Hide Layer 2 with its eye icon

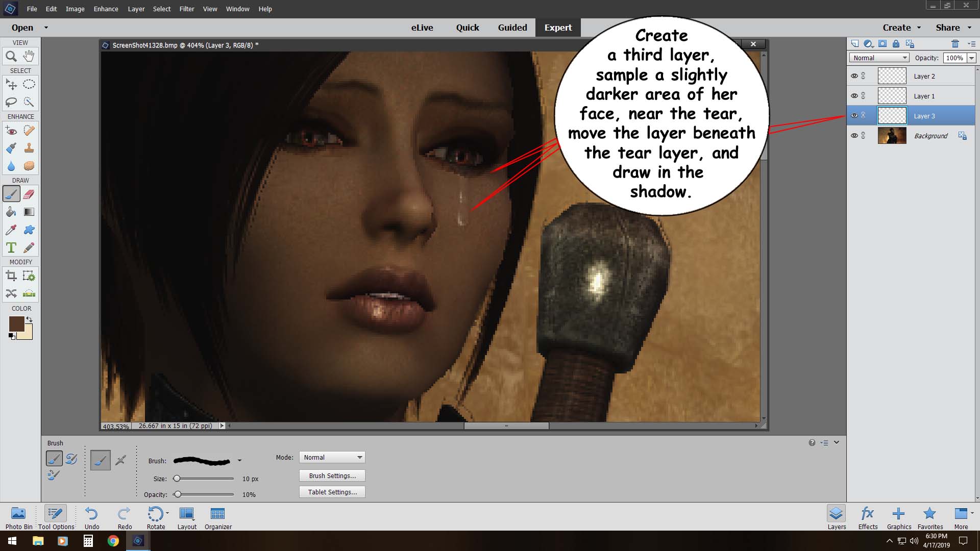click(854, 76)
